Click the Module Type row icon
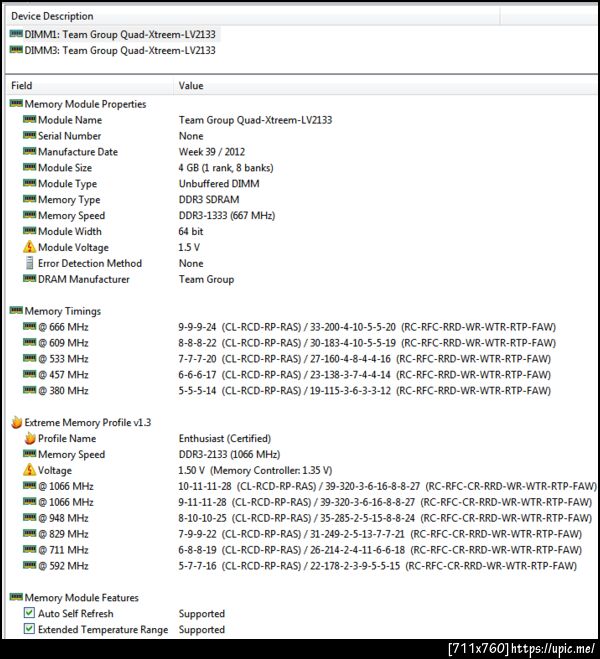This screenshot has height=659, width=600. (29, 183)
